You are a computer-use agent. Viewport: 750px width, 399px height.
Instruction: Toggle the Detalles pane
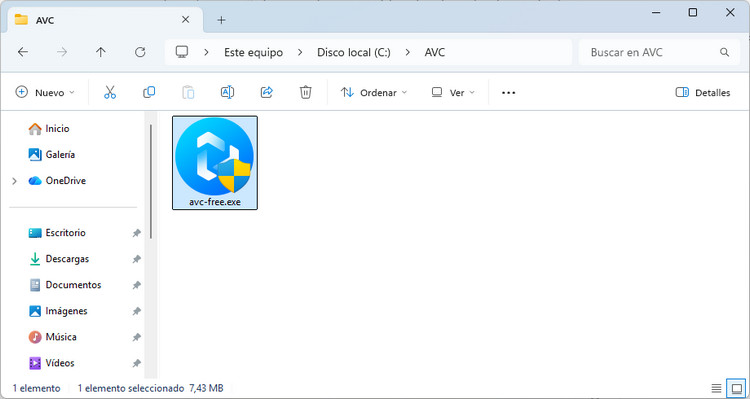click(x=703, y=92)
